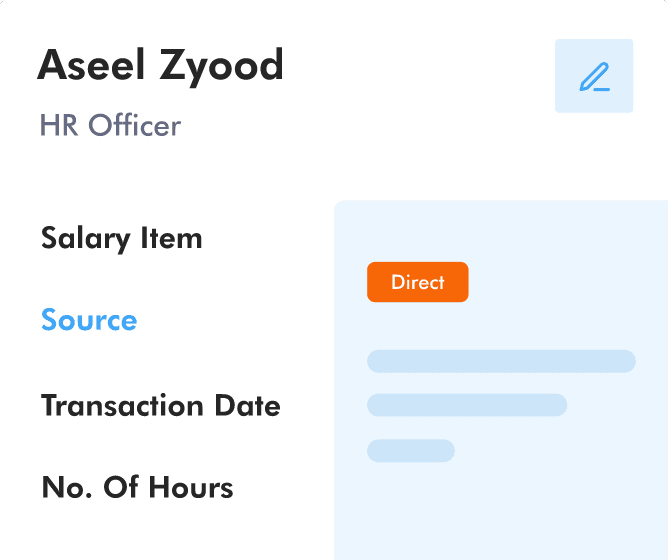This screenshot has height=560, width=668.
Task: Click the shortest placeholder bar
Action: pos(410,450)
